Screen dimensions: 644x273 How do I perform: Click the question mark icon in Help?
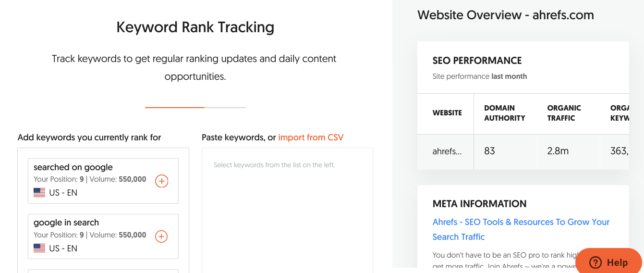(x=595, y=262)
